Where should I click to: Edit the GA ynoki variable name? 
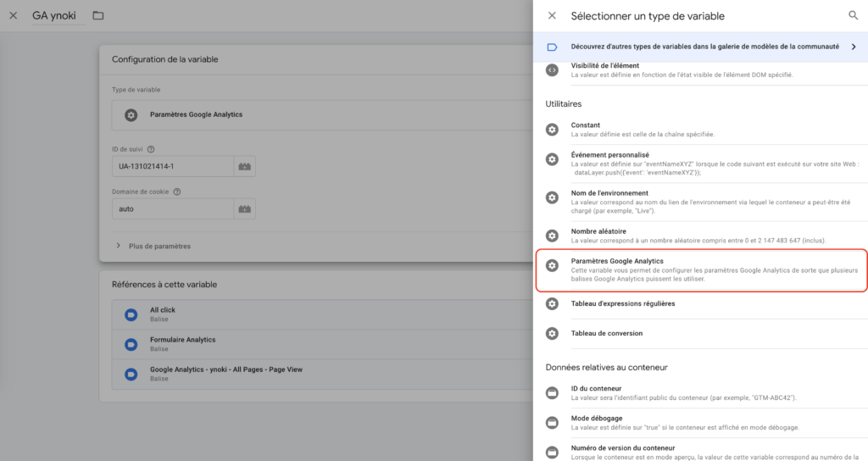(x=58, y=15)
